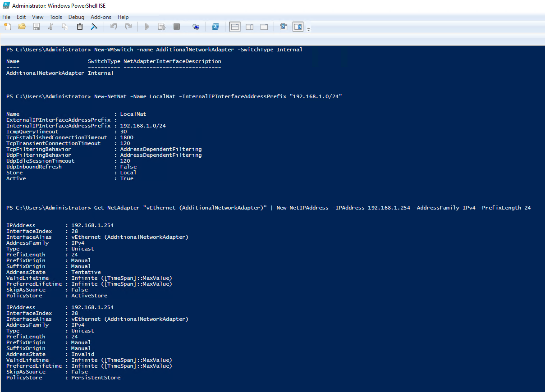
Task: Open a New Remote PowerShell Tab
Action: pyautogui.click(x=196, y=27)
